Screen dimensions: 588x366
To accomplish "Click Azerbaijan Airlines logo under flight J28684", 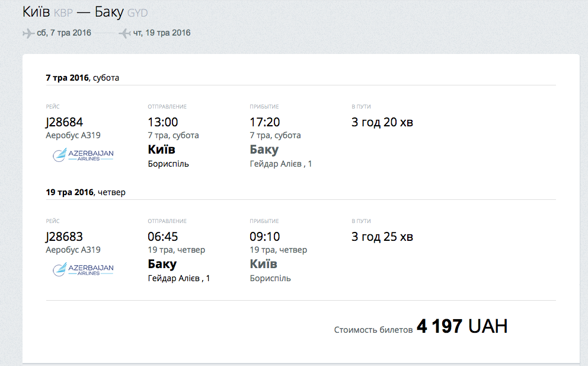I will click(x=83, y=155).
